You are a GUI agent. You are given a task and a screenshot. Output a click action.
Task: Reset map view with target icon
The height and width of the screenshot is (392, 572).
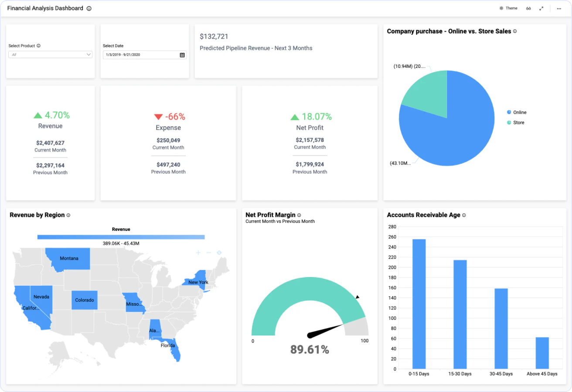point(219,253)
